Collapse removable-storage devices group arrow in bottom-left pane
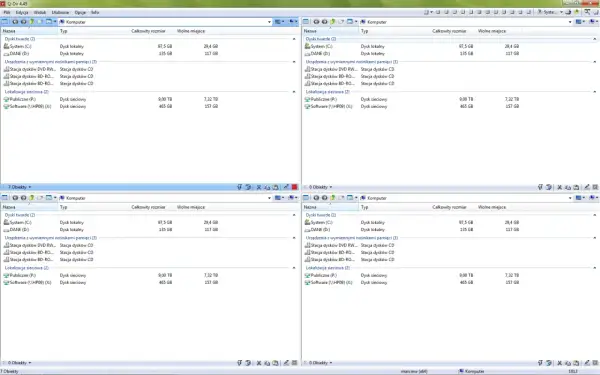Screen dimensions: 600x375 click(294, 238)
